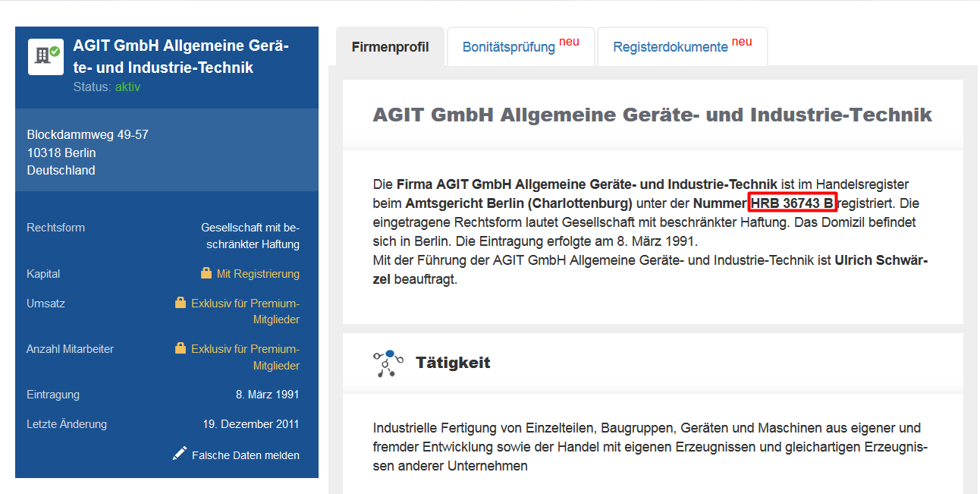Click the lock icon next to Kapital
Image resolution: width=980 pixels, height=494 pixels.
coord(206,273)
